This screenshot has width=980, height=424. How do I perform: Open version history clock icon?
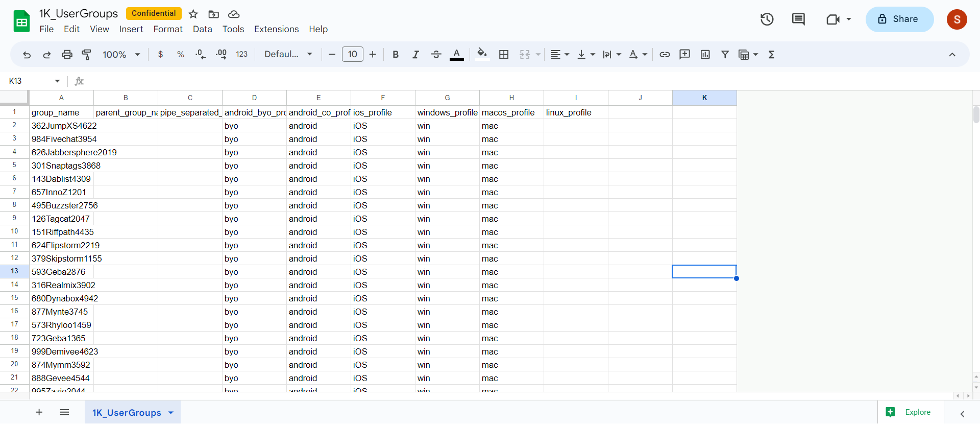[x=767, y=19]
